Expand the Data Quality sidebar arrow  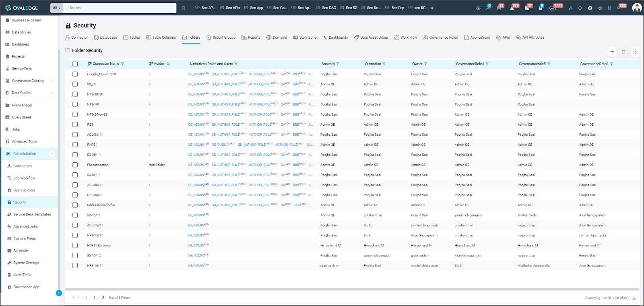[x=52, y=93]
